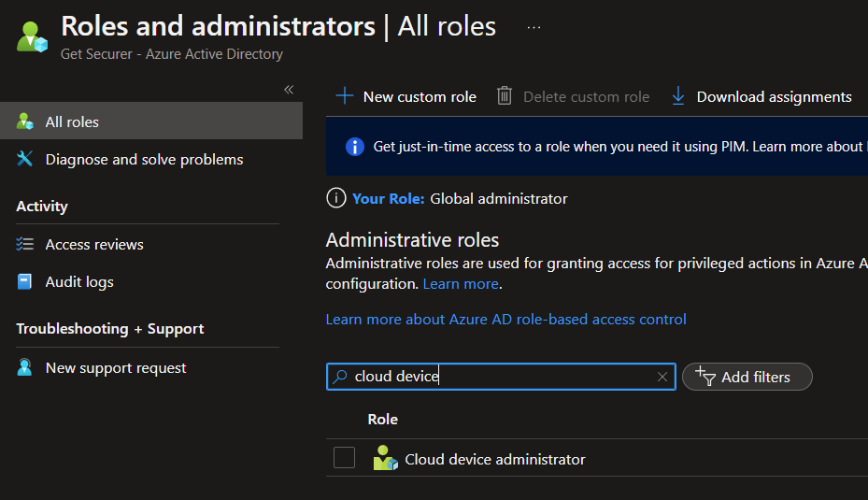Open the Cloud device administrator role

coord(495,460)
